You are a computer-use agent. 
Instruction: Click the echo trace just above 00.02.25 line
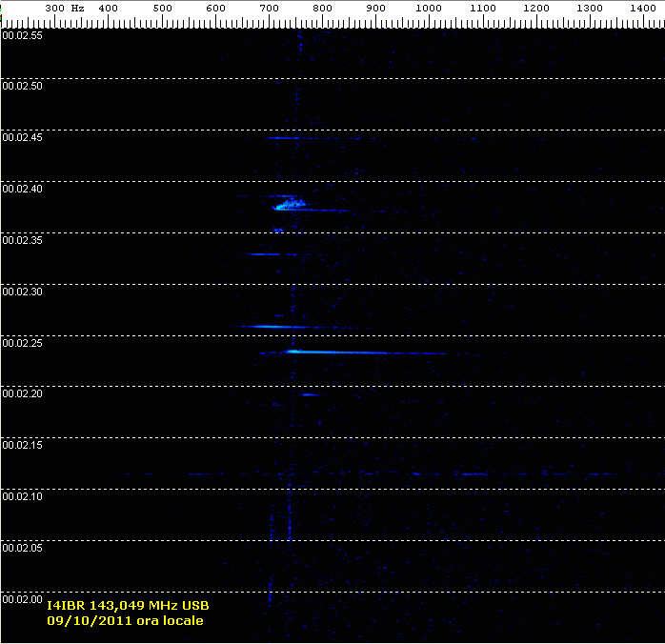tap(276, 327)
